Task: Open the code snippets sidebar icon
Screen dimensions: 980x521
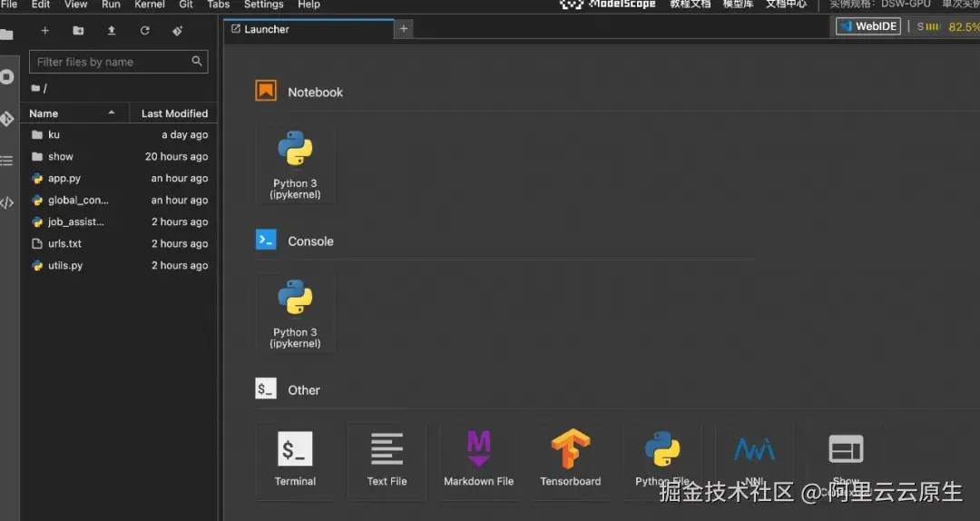Action: click(7, 202)
